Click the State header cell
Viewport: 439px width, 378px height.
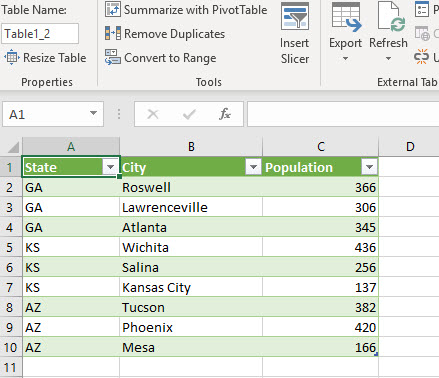pyautogui.click(x=71, y=167)
